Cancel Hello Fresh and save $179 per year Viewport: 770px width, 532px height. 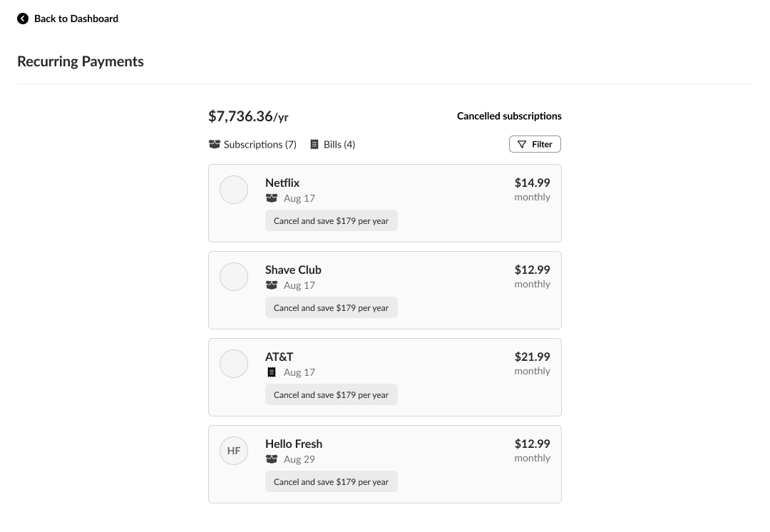[332, 482]
